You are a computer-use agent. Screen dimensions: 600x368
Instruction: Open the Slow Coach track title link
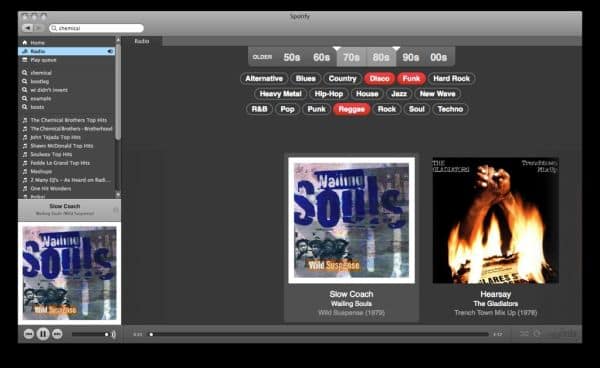coord(351,294)
